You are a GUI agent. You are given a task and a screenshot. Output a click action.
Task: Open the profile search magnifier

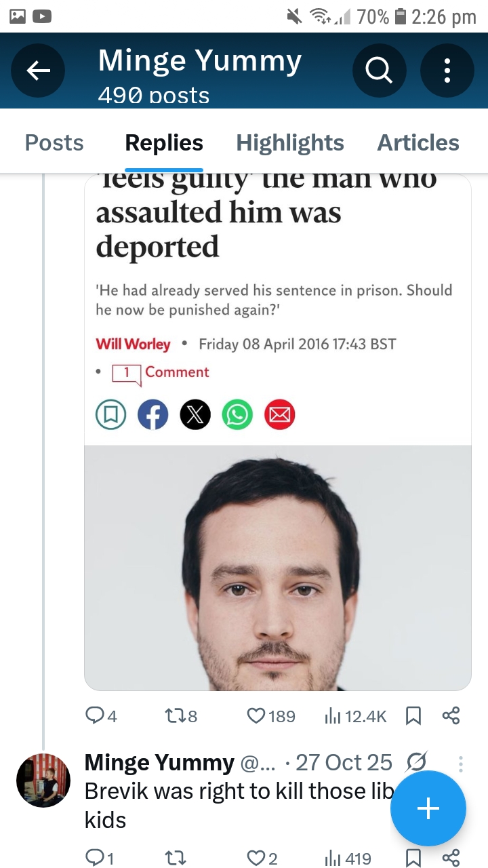tap(379, 71)
